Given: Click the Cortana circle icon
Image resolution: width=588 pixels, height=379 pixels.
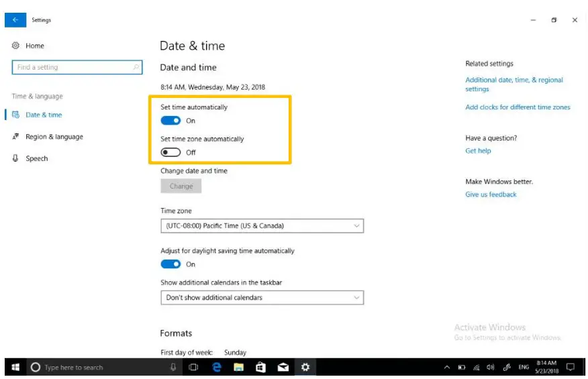Looking at the screenshot, I should (x=36, y=368).
